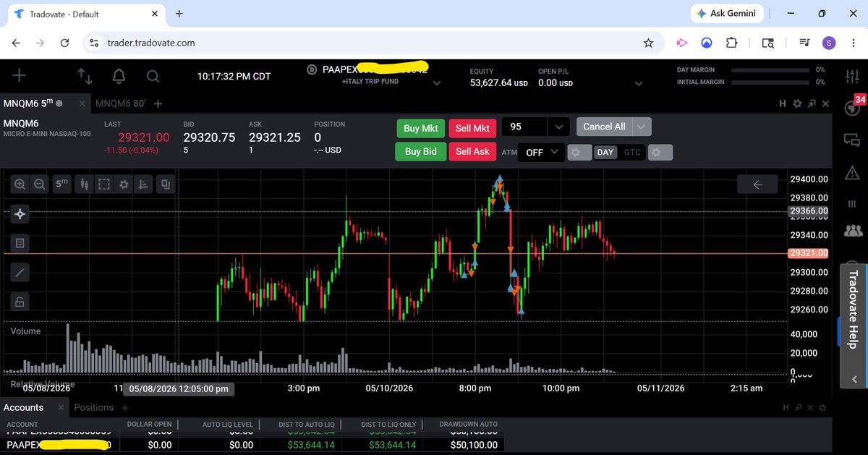Switch to the MNQM6 80 tab
The width and height of the screenshot is (868, 455).
pos(120,104)
